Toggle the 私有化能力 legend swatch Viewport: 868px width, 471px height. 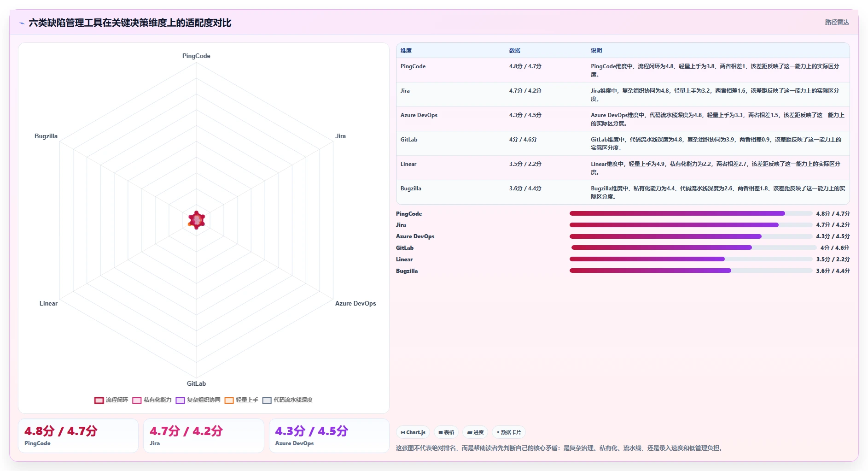tap(137, 400)
